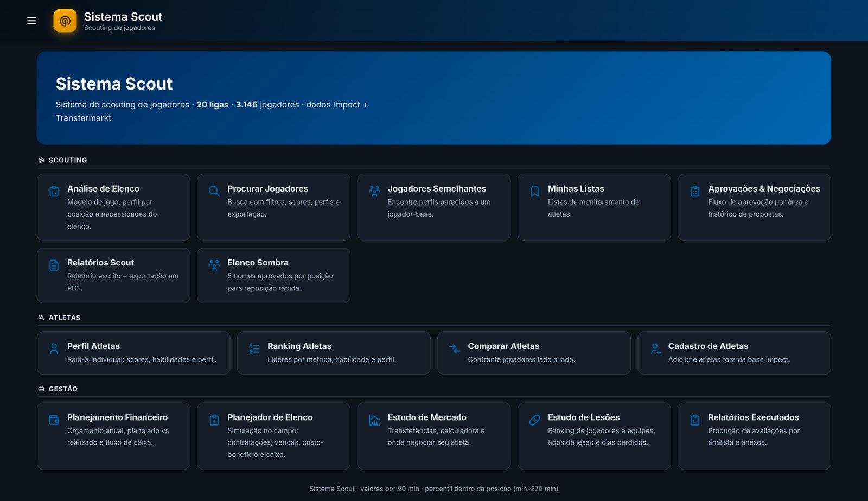
Task: Click the Aprovações & Negociações checklist icon
Action: click(695, 191)
